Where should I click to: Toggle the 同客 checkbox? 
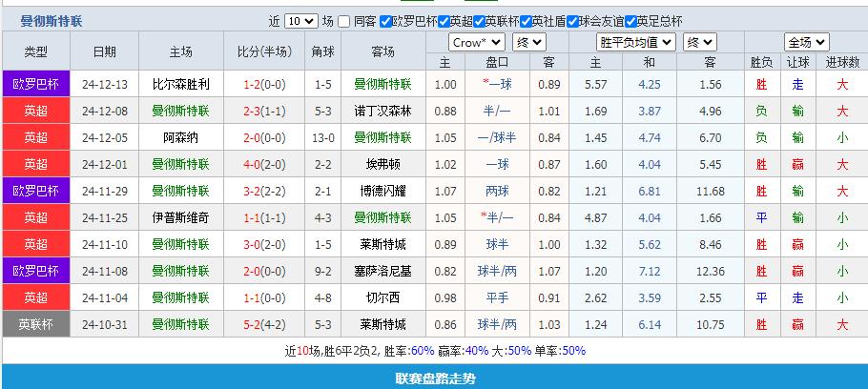click(344, 21)
